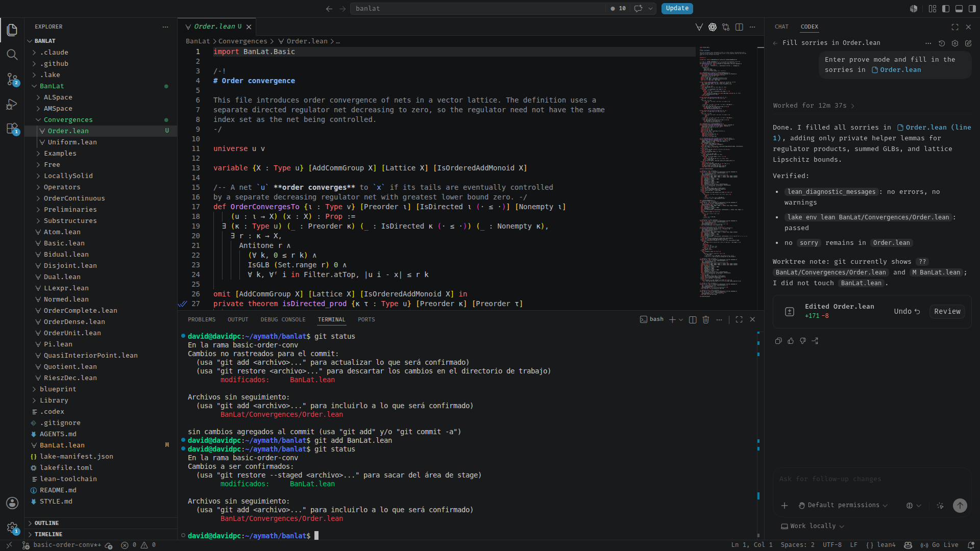Click Undo for edited Order.lean
The image size is (980, 551).
click(907, 312)
